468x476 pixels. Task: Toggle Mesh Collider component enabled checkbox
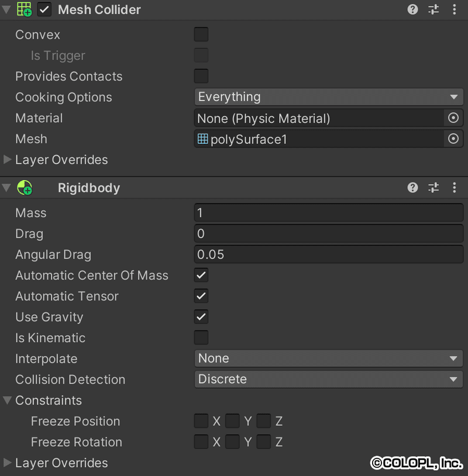tap(44, 10)
